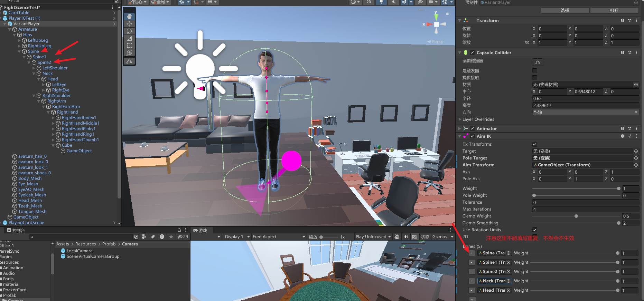Viewport: 644px width, 301px height.
Task: Adjust the Clamp Weight slider
Action: 576,216
